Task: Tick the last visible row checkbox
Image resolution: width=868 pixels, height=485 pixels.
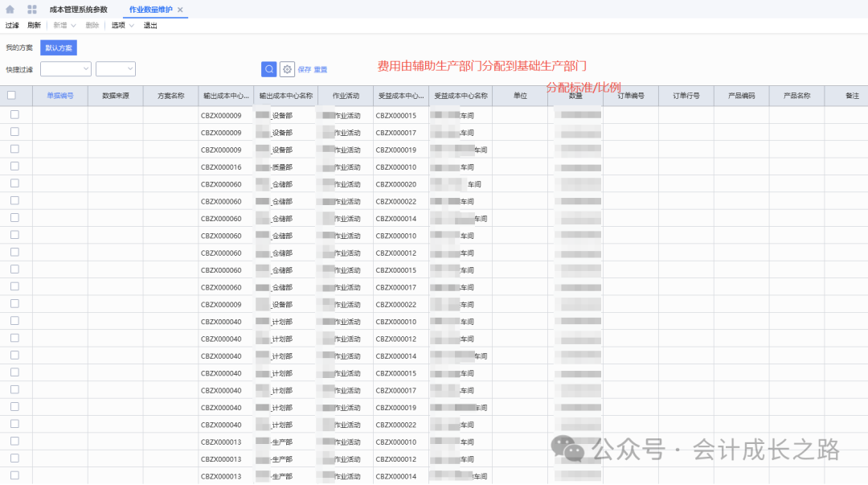Action: [x=14, y=475]
